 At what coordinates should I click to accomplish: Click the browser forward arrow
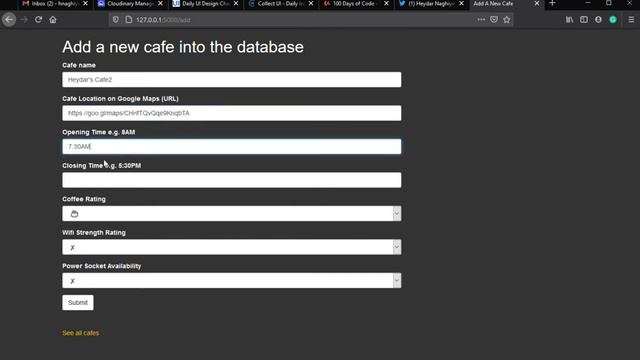click(24, 20)
